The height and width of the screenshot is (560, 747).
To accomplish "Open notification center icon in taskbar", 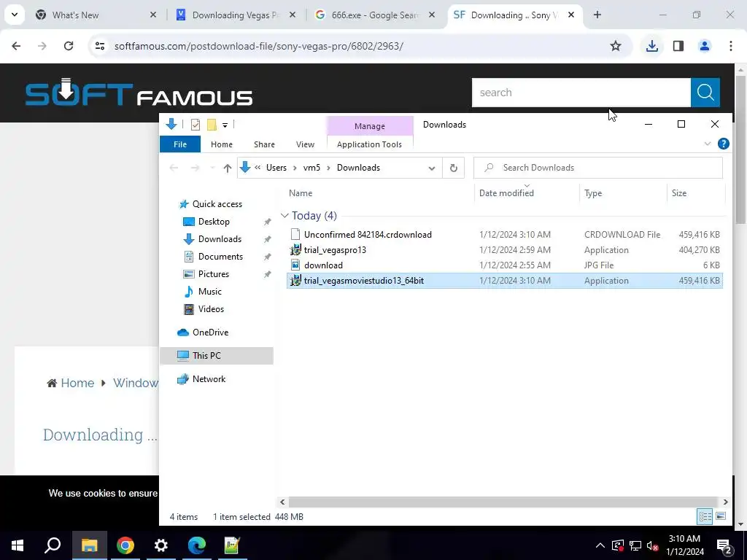I will click(x=724, y=545).
